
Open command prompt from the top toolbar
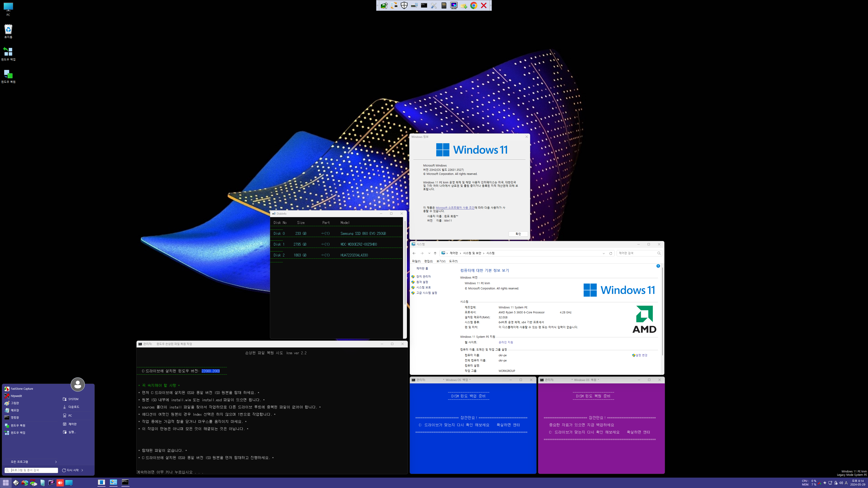424,5
